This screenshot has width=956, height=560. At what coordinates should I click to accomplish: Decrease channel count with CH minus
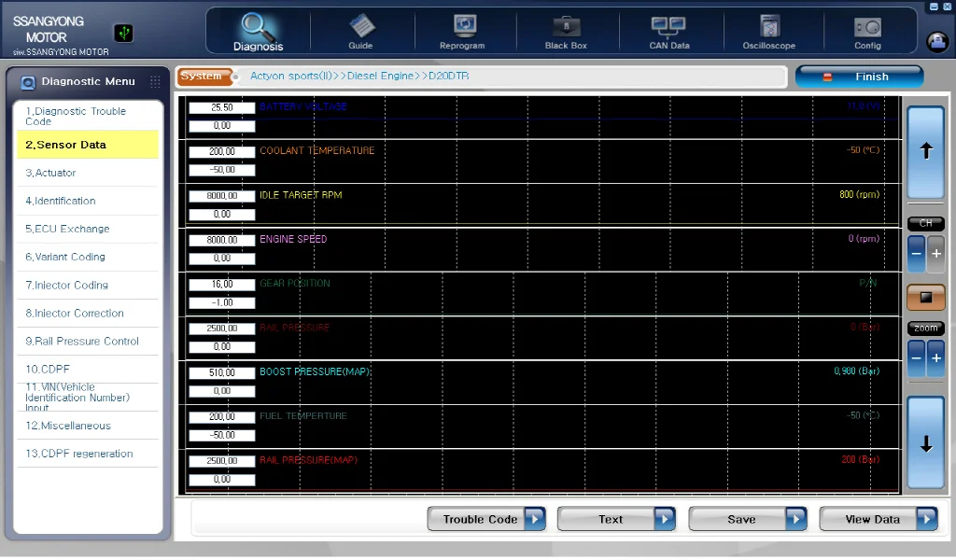[917, 254]
